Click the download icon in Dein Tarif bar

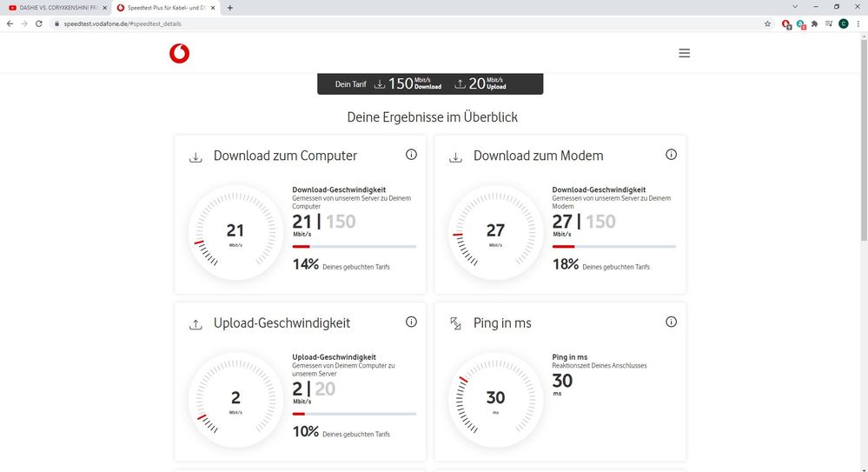pyautogui.click(x=380, y=84)
